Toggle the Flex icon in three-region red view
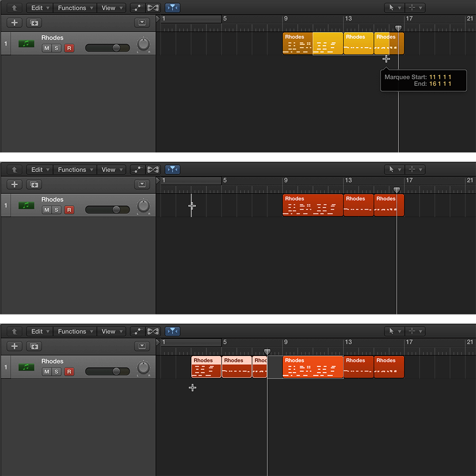Image resolution: width=476 pixels, height=476 pixels. (153, 170)
